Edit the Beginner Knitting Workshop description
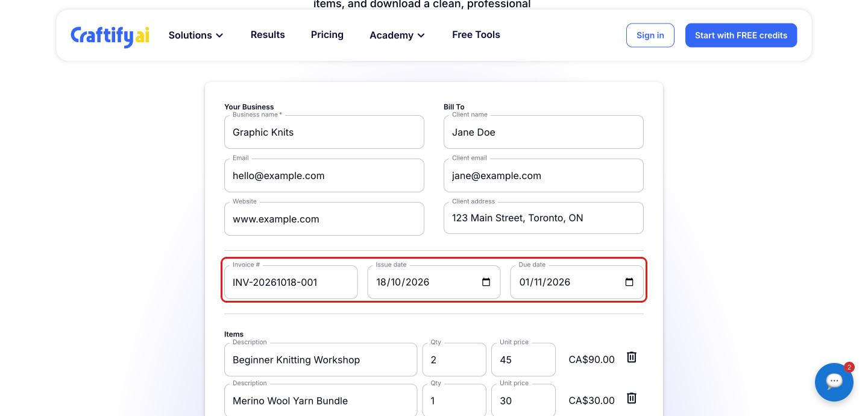Viewport: 868px width, 416px height. [321, 360]
